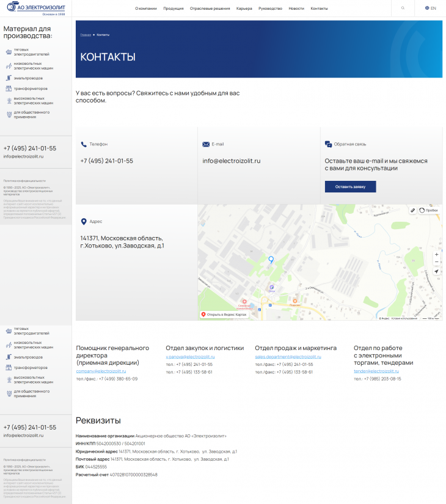
Task: Open the Руководство menu item
Action: 270,9
